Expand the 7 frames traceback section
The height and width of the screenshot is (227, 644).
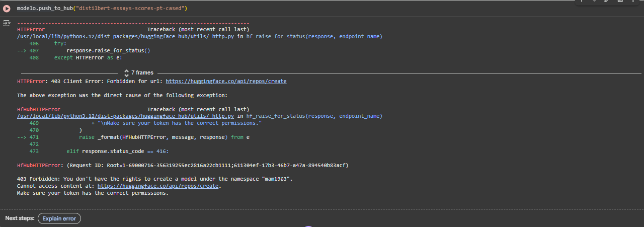(x=138, y=73)
